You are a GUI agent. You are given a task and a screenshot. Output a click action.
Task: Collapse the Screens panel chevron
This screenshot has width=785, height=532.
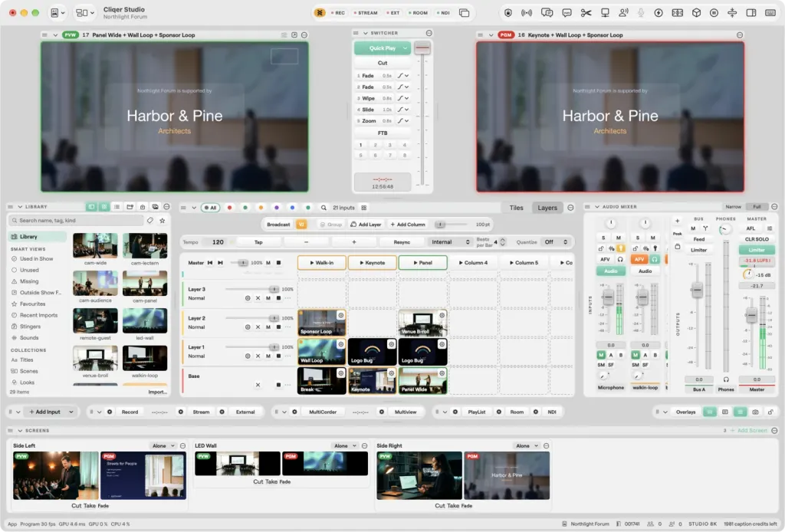(x=20, y=430)
